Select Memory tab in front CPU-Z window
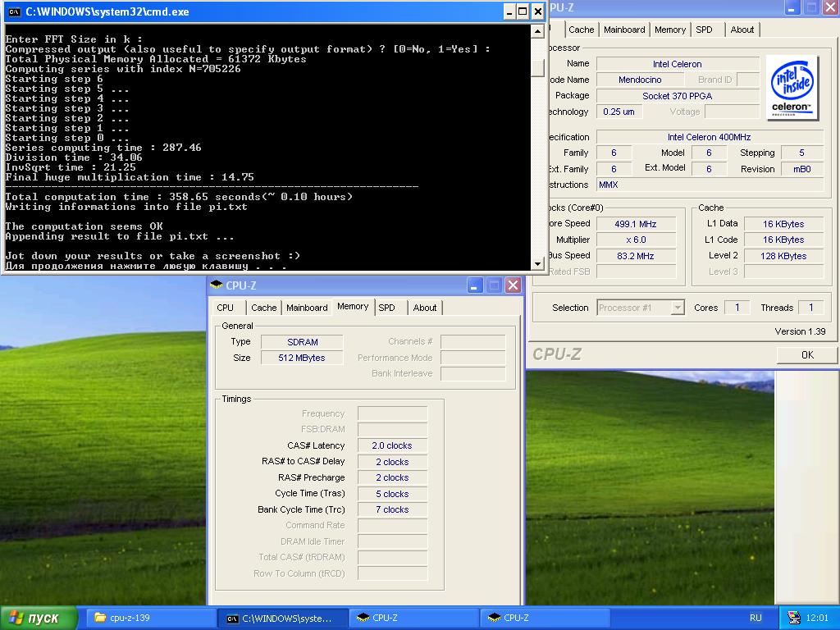 pyautogui.click(x=353, y=307)
